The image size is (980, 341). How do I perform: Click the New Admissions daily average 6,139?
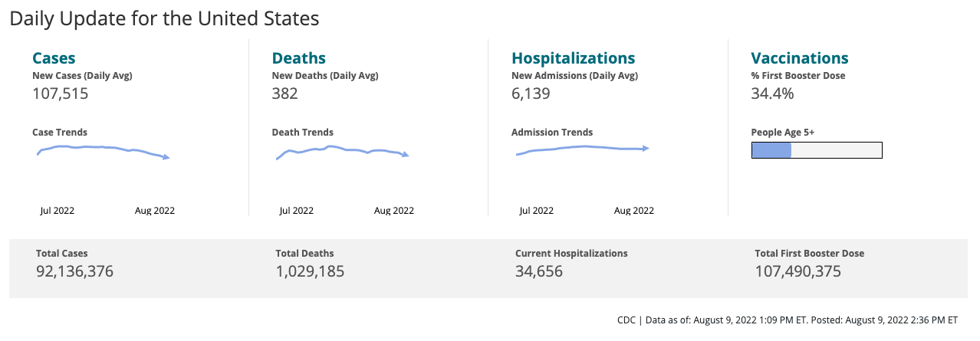coord(531,93)
